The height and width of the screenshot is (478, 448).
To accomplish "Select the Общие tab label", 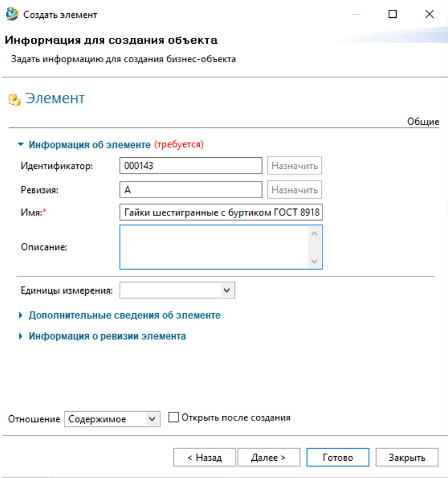I will click(x=423, y=122).
